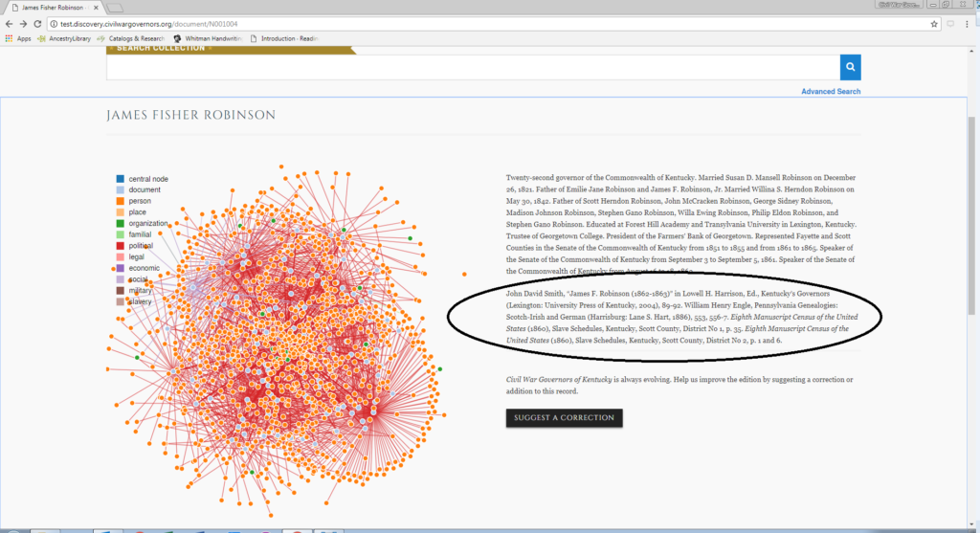The image size is (980, 533).
Task: Bookmark this page with the star icon
Action: [x=934, y=24]
